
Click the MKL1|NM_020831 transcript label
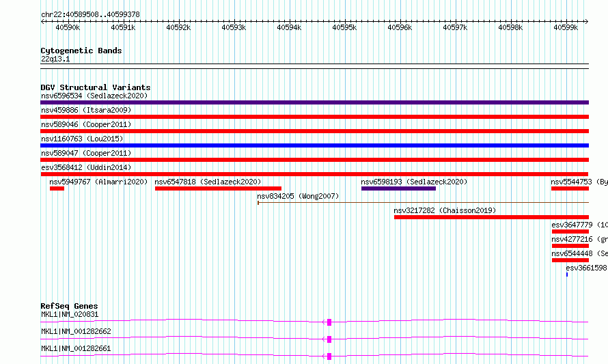tap(70, 314)
